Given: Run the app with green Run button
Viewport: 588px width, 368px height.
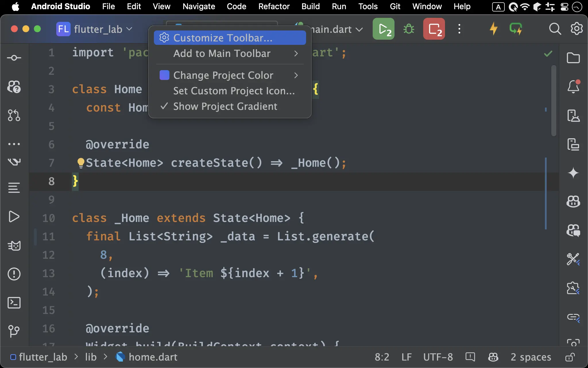Looking at the screenshot, I should [384, 29].
